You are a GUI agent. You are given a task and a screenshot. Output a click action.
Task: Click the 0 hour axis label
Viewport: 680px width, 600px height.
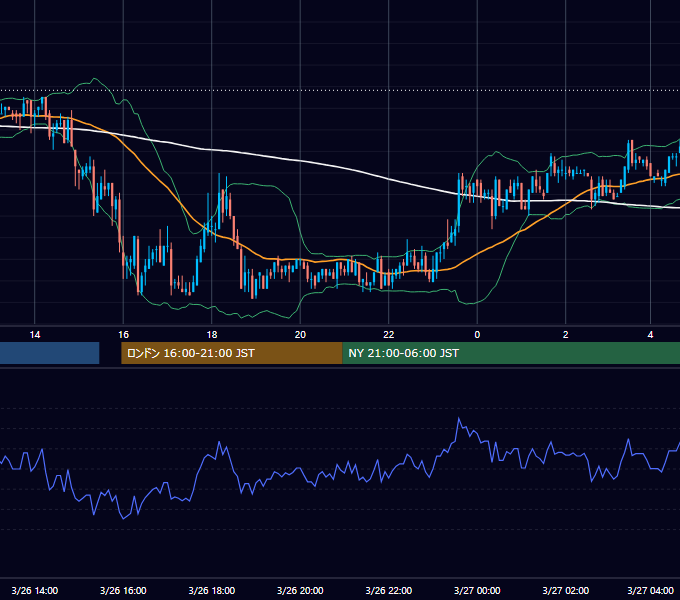[x=477, y=335]
